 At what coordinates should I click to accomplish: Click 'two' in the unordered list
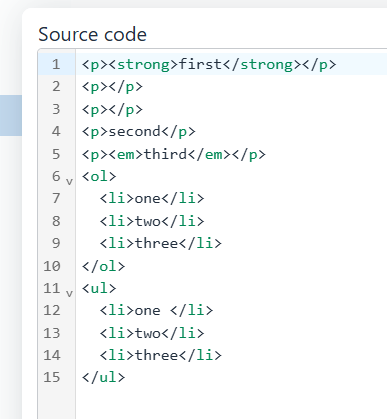pyautogui.click(x=148, y=333)
